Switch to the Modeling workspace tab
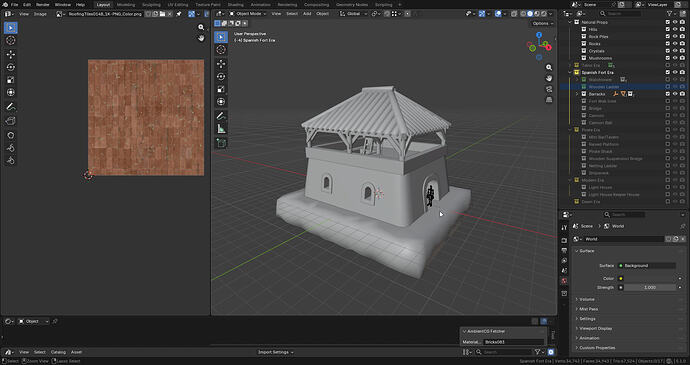690x365 pixels. (x=126, y=4)
